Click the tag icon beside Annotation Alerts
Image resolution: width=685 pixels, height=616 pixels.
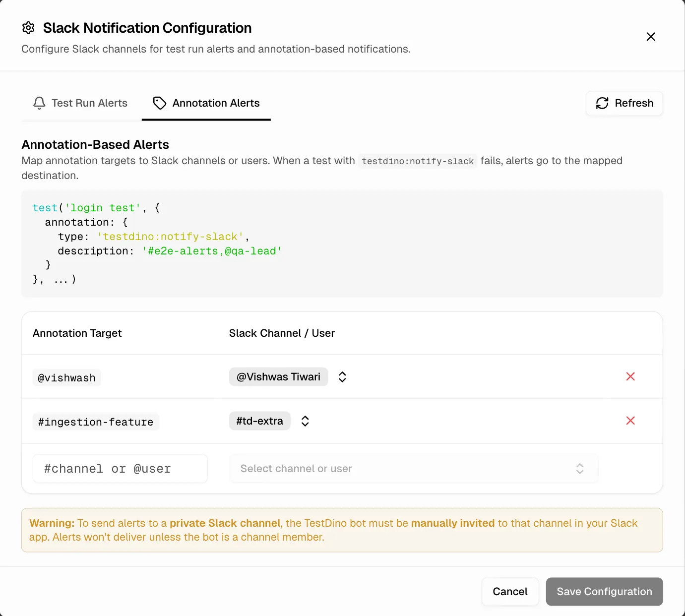[159, 103]
